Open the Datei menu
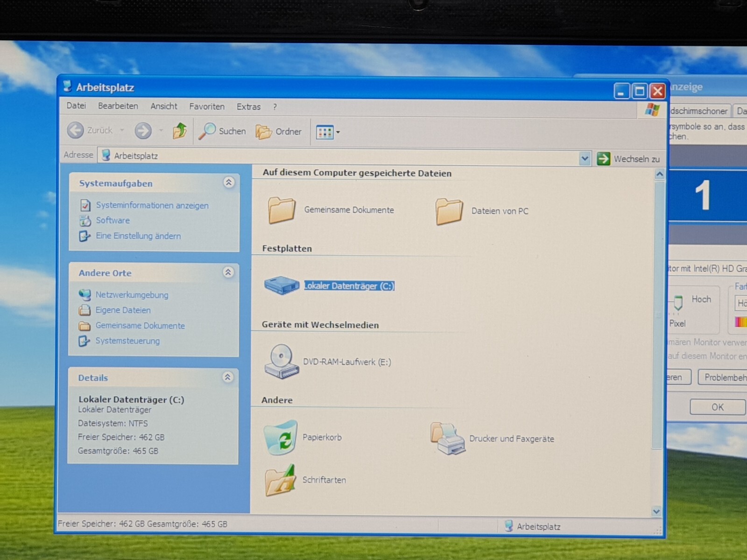747x560 pixels. [x=76, y=106]
